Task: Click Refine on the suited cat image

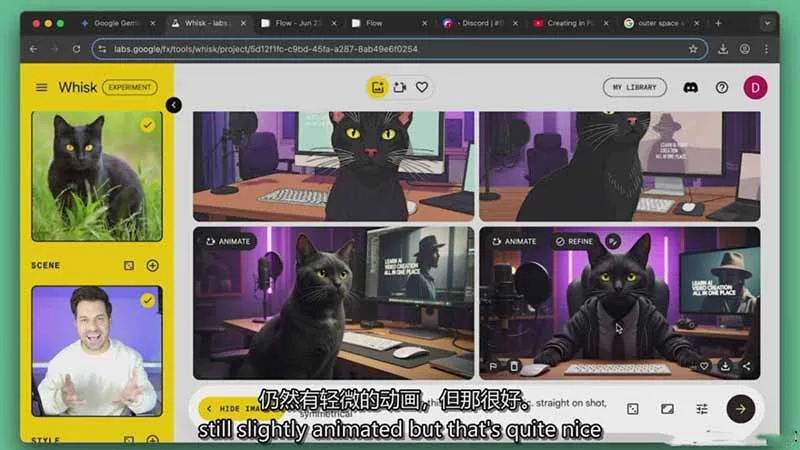Action: pos(574,241)
